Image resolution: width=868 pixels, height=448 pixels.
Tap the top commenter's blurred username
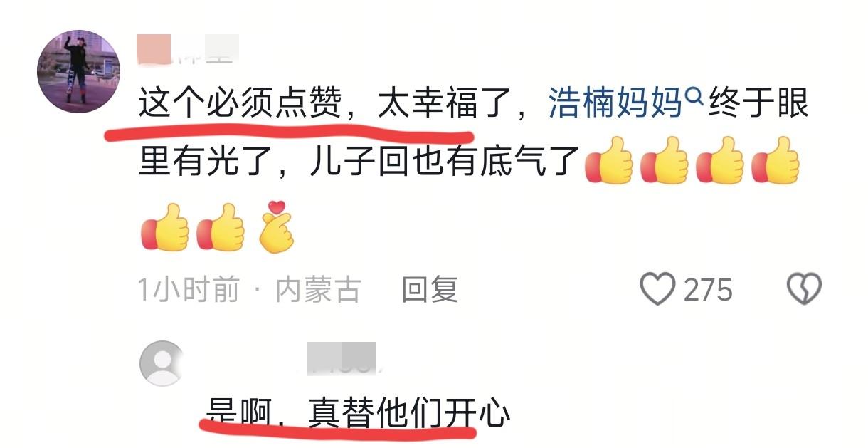click(188, 48)
